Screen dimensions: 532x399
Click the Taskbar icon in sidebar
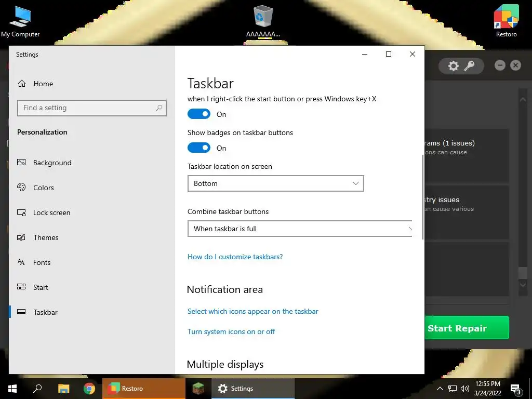click(21, 312)
